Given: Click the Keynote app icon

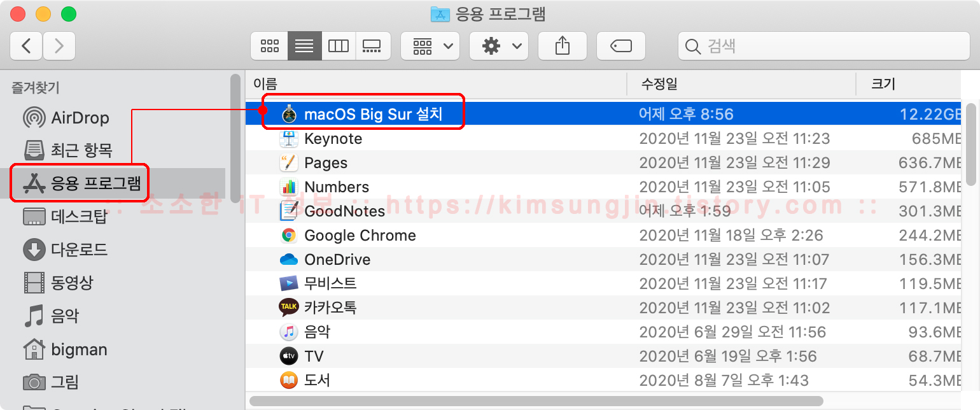Looking at the screenshot, I should (x=289, y=139).
